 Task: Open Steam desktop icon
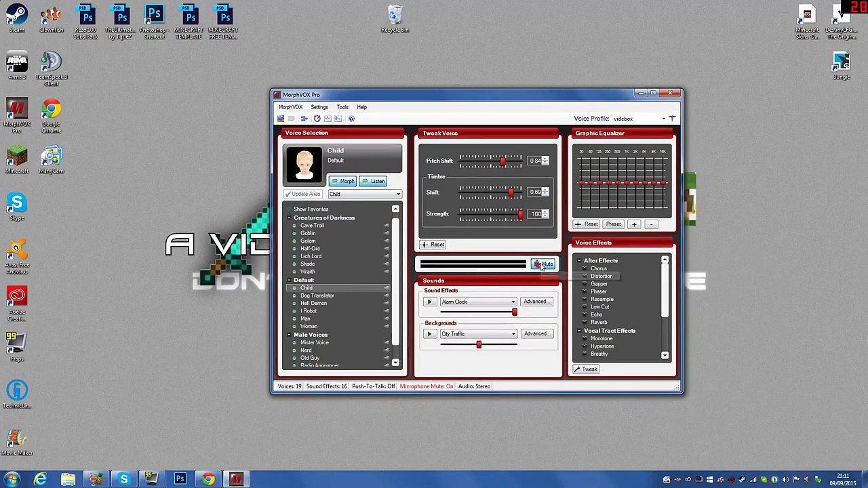[x=17, y=19]
